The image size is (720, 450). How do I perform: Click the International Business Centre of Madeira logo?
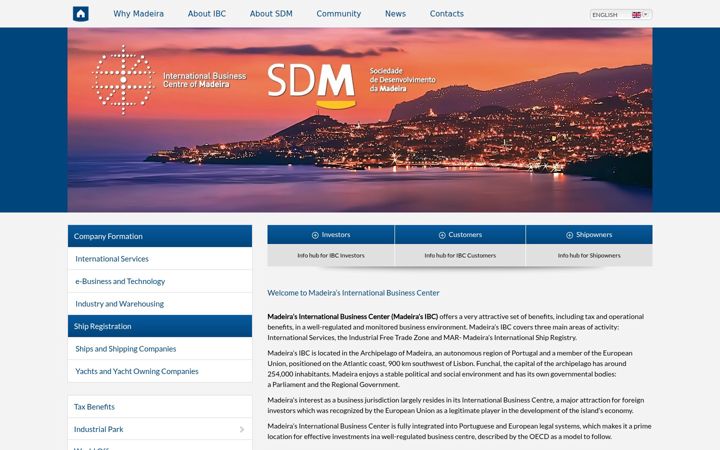pos(169,80)
